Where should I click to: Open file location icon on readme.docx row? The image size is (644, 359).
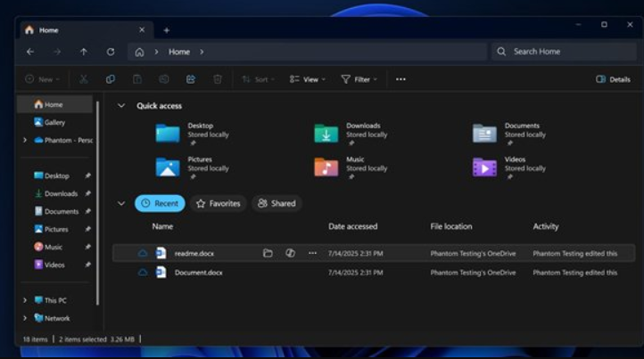[268, 253]
